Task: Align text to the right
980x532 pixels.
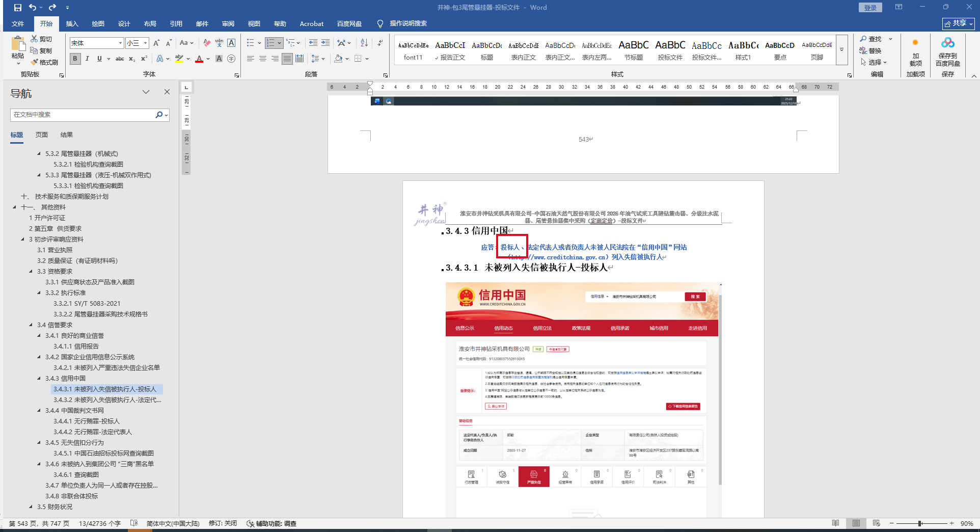Action: [275, 59]
